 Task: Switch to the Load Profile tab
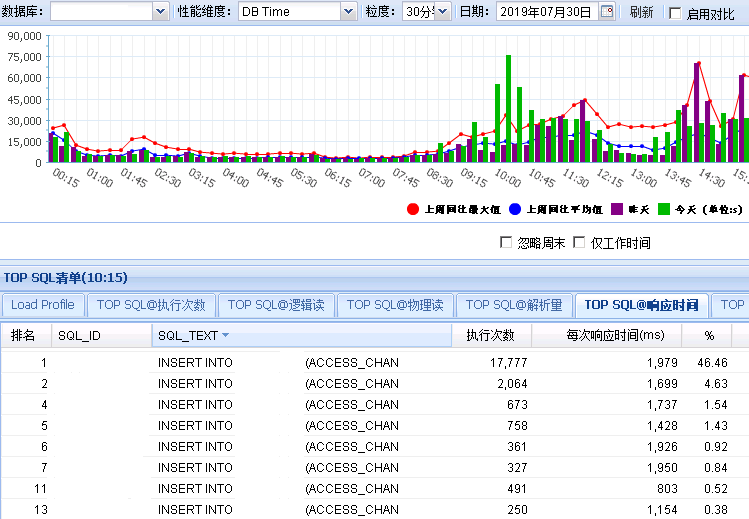[43, 305]
